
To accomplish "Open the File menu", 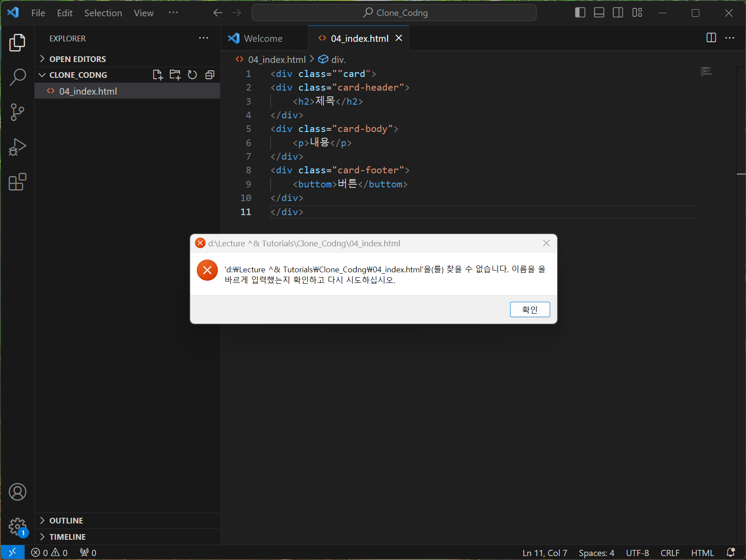I will click(38, 13).
